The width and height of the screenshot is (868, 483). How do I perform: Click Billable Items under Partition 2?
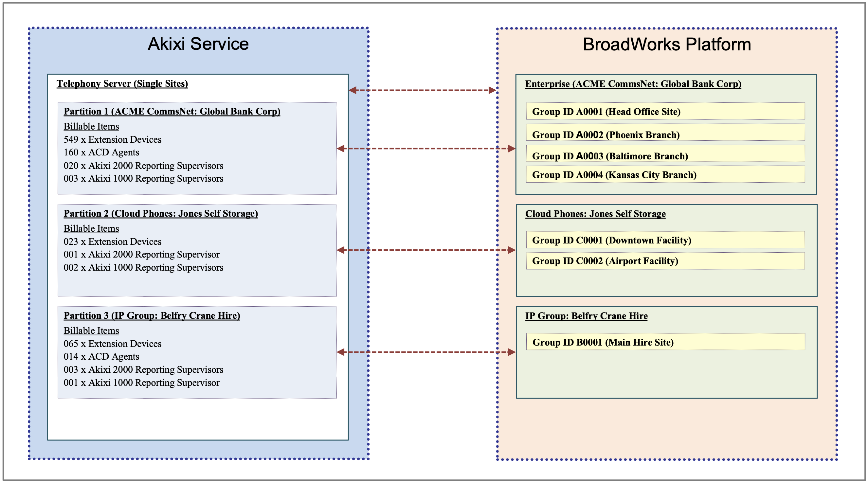click(91, 229)
